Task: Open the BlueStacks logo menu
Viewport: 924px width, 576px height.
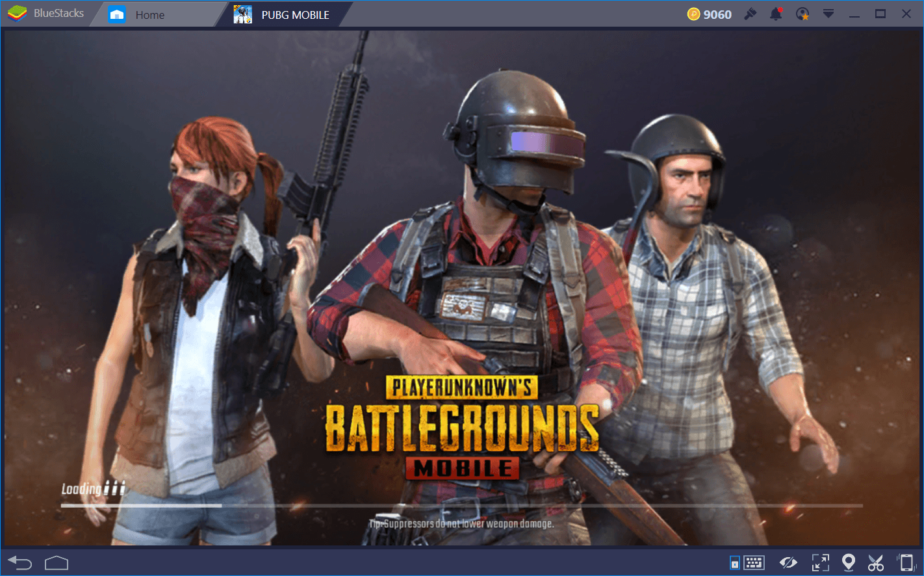Action: pyautogui.click(x=18, y=13)
